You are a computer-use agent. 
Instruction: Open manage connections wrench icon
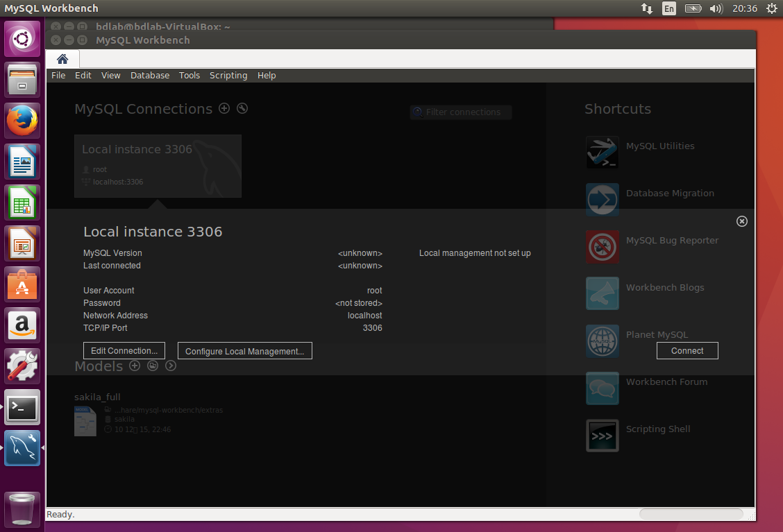(242, 108)
